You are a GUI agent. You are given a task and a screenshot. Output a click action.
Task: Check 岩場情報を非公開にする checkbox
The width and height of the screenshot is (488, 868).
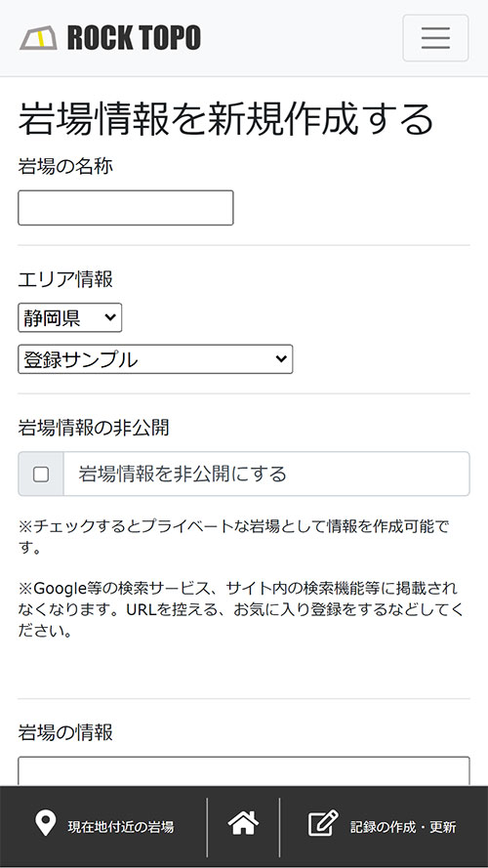click(x=41, y=475)
